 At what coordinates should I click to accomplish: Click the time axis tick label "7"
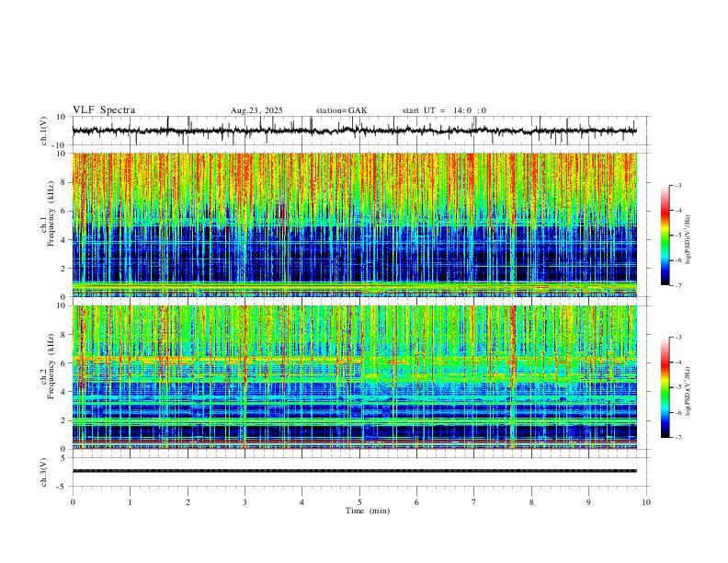[473, 502]
